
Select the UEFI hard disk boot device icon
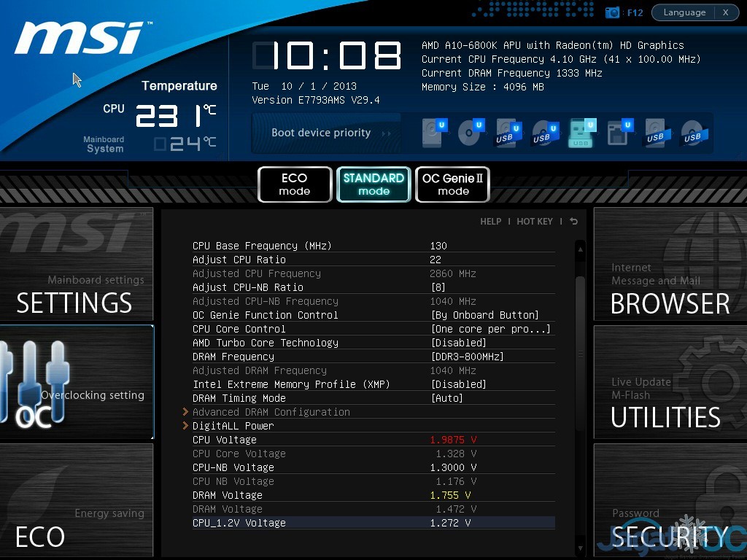click(x=435, y=133)
